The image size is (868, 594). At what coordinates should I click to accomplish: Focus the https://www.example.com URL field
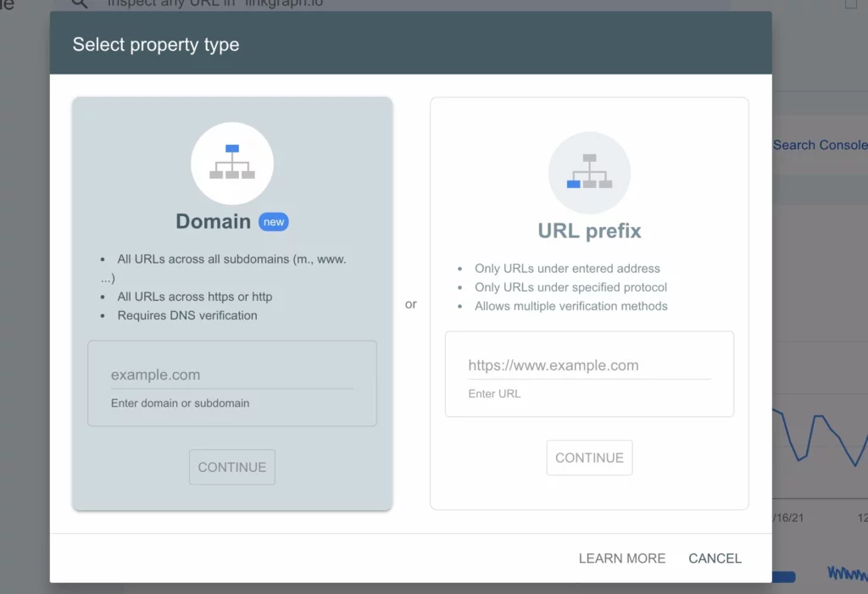[589, 365]
